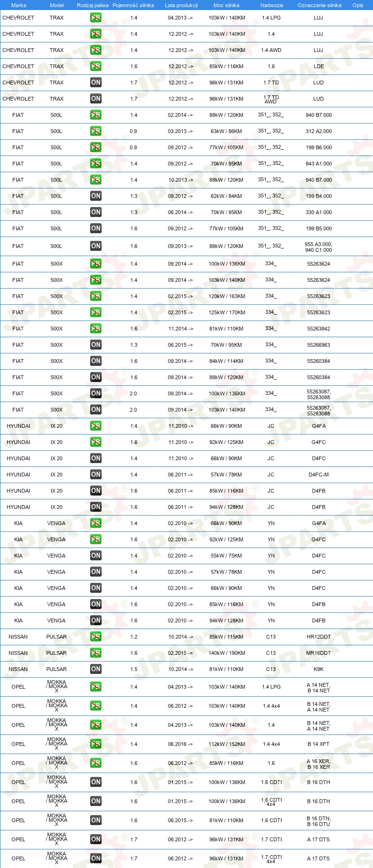The height and width of the screenshot is (868, 373).
Task: Select the 06.2015 -> date in the Fiat 500X row
Action: pos(180,345)
